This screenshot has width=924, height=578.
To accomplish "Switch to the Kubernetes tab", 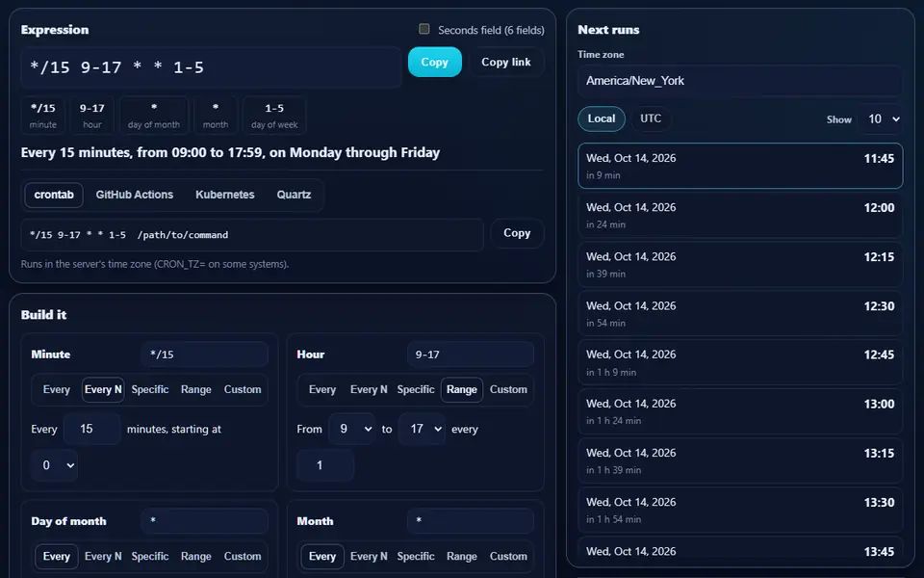I will coord(225,195).
